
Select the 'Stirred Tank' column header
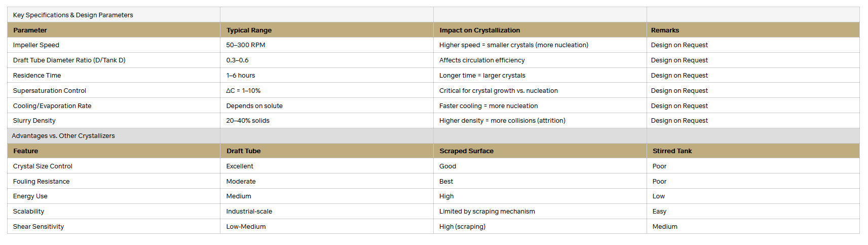pos(672,151)
